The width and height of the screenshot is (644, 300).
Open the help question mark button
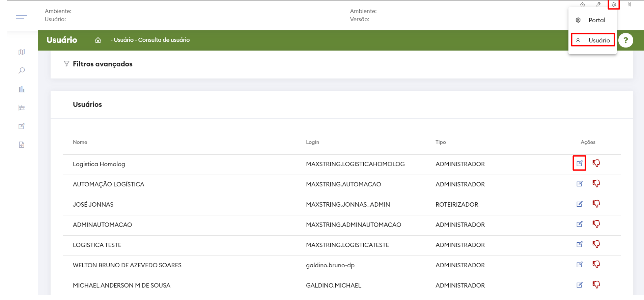(625, 40)
